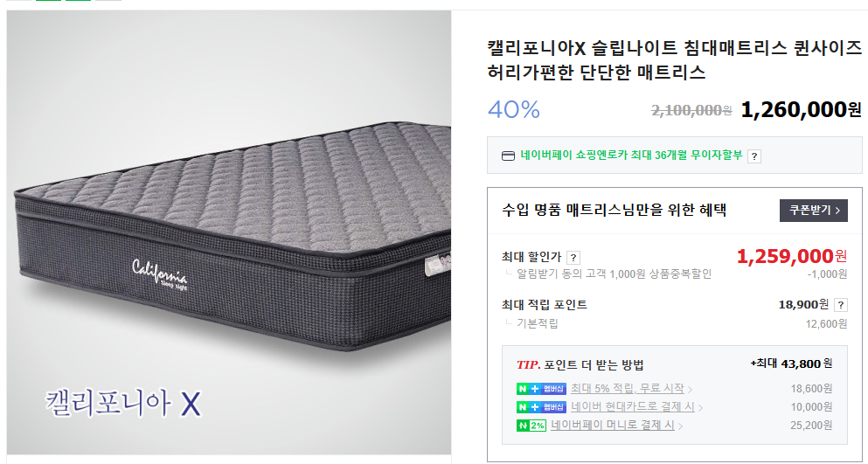The width and height of the screenshot is (868, 464).
Task: Expand the chevron after 현대카드로 결제 시
Action: pyautogui.click(x=700, y=408)
